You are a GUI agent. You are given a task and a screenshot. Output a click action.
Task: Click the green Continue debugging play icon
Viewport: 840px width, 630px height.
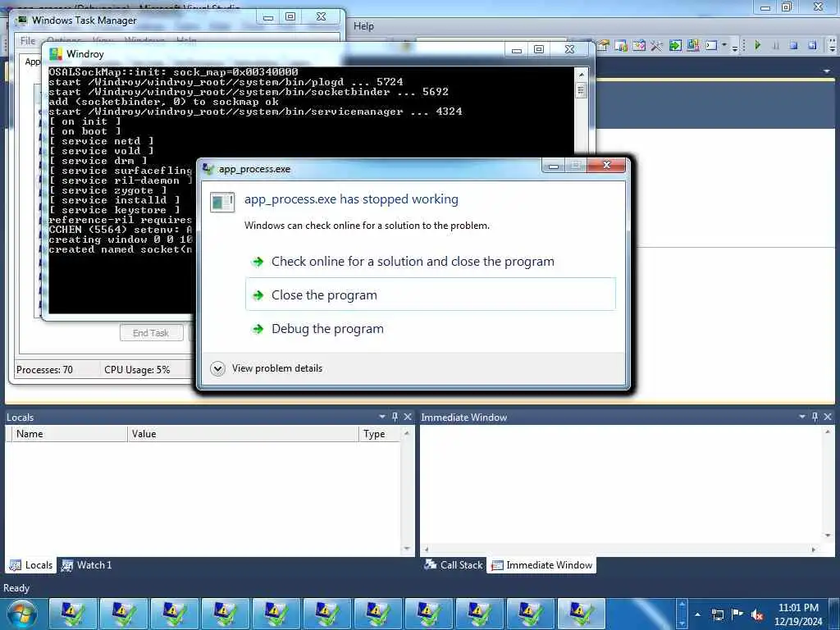point(757,46)
